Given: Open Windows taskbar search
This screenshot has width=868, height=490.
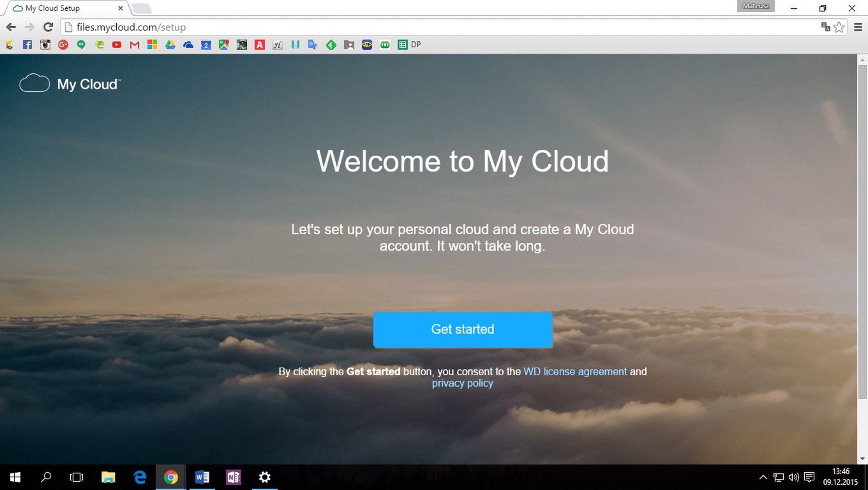Looking at the screenshot, I should [x=46, y=477].
